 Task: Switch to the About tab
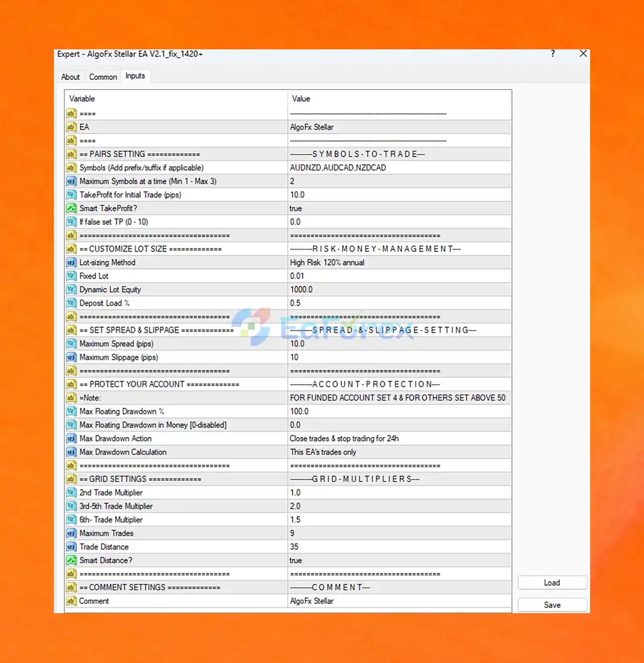(70, 77)
